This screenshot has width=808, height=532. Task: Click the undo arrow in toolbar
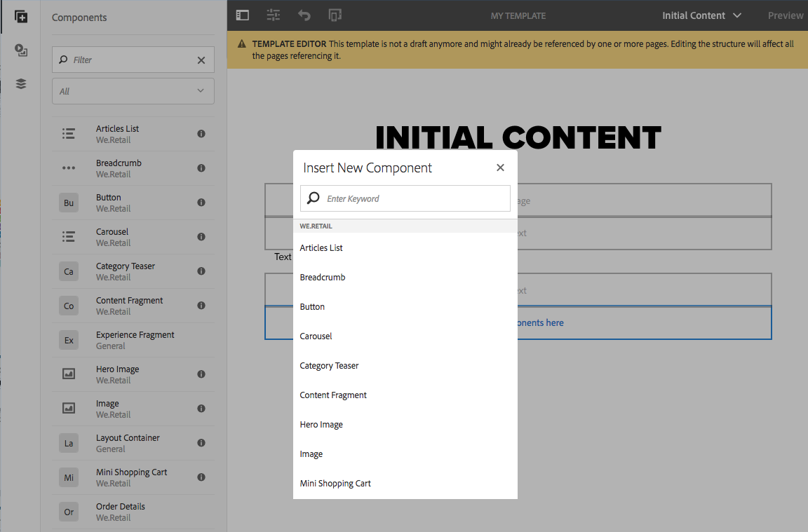click(x=304, y=15)
